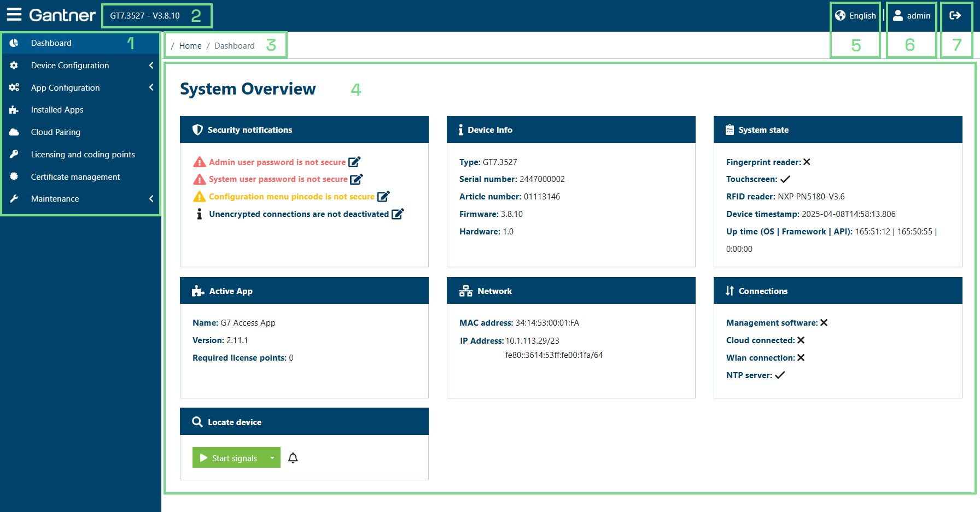Click 'Unencrypted connections are not deactivated' notice
The height and width of the screenshot is (512, 980).
299,214
